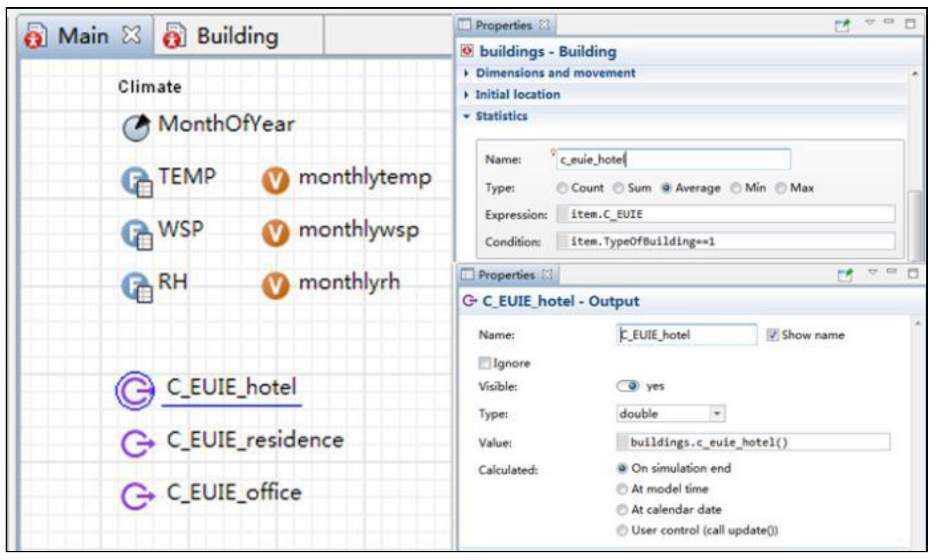935x560 pixels.
Task: Enable the Ignore checkbox
Action: tap(484, 363)
